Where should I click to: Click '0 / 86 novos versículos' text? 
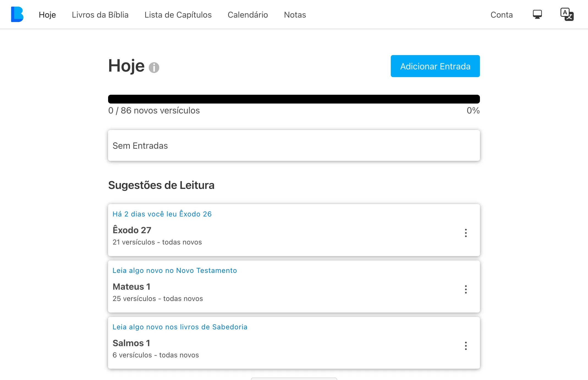(x=154, y=110)
